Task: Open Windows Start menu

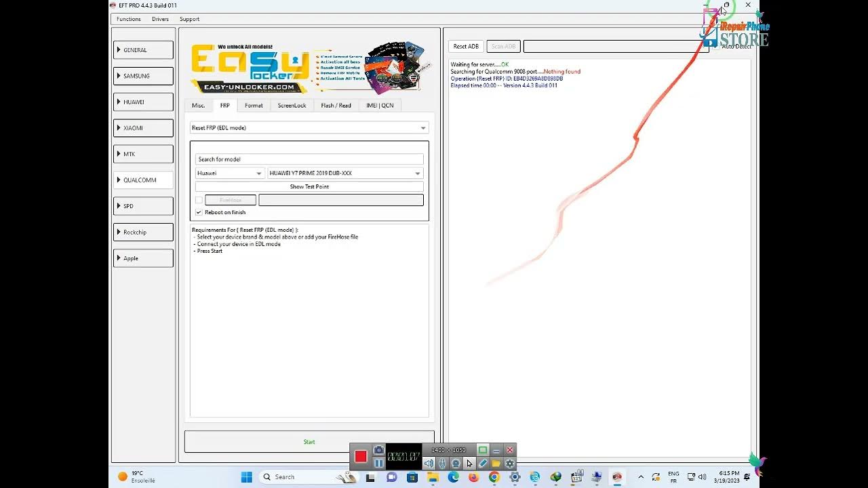Action: click(247, 477)
